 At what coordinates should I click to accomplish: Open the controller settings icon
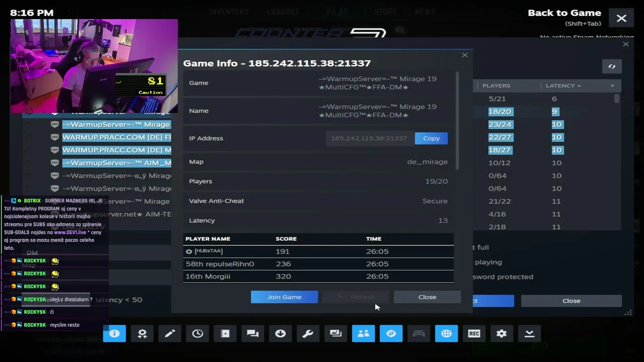(x=419, y=333)
